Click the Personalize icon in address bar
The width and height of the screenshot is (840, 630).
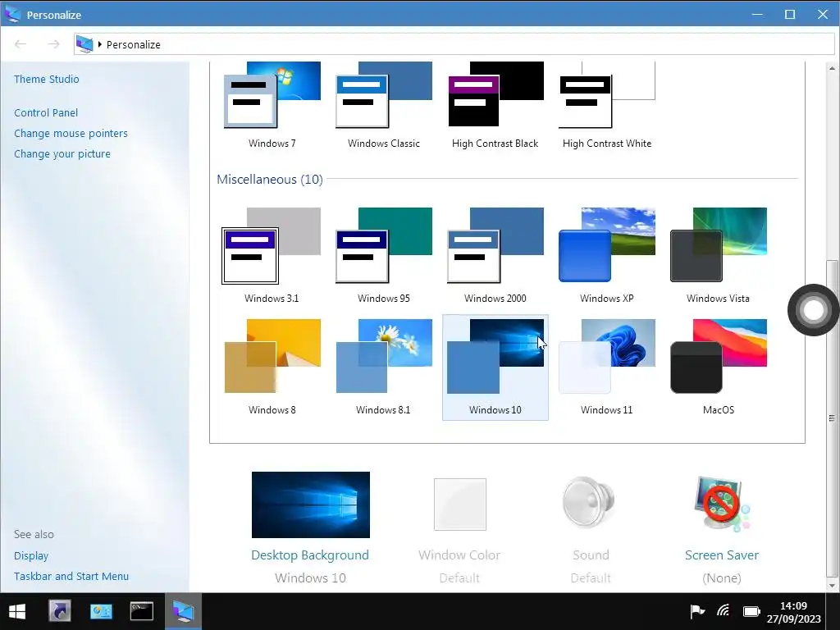coord(84,44)
